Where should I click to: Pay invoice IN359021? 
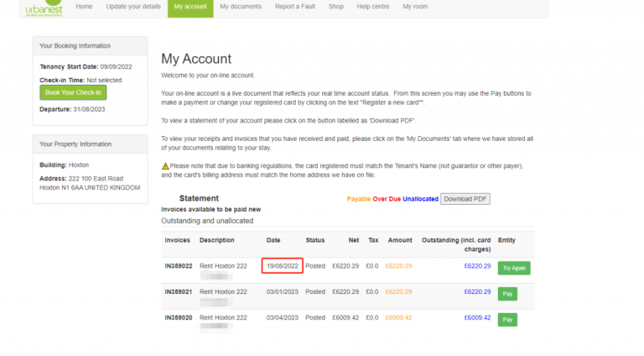(506, 294)
